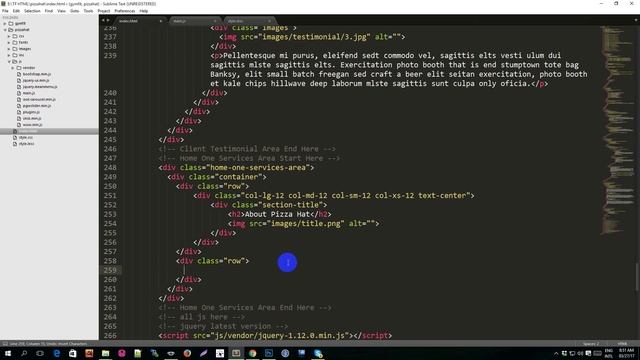Click the previous tab arrow

103,20
